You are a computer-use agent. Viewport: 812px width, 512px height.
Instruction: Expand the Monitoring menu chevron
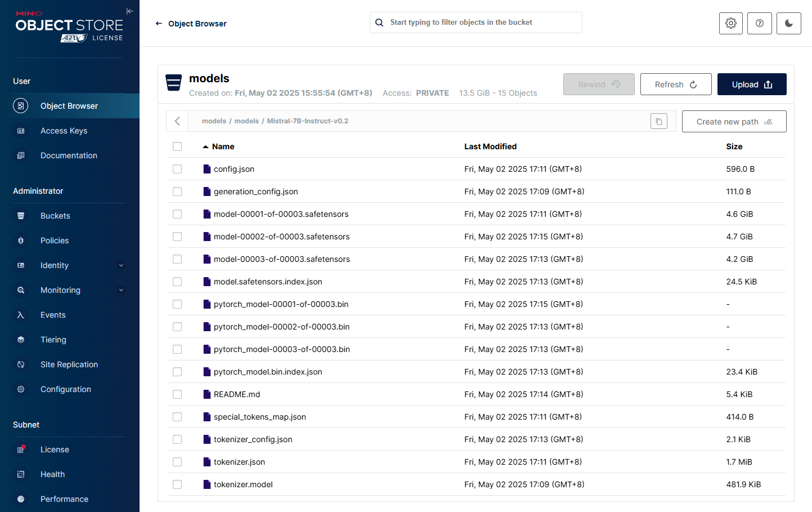point(121,290)
